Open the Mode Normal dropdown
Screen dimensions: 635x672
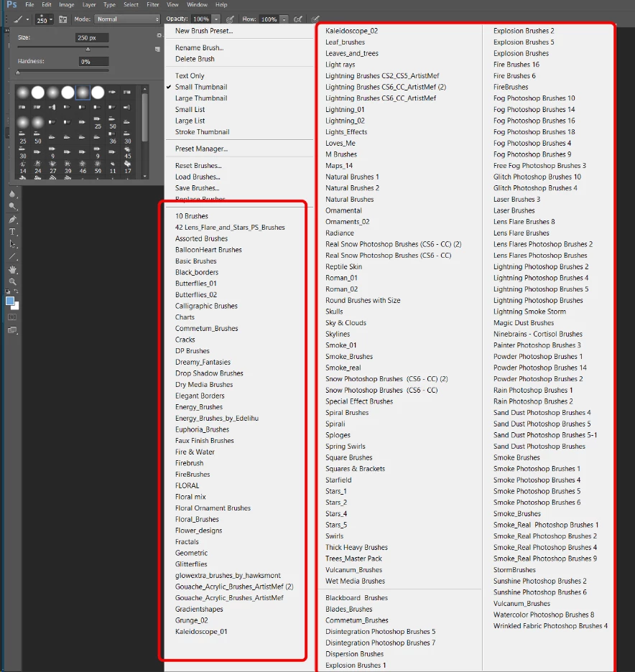click(x=127, y=19)
